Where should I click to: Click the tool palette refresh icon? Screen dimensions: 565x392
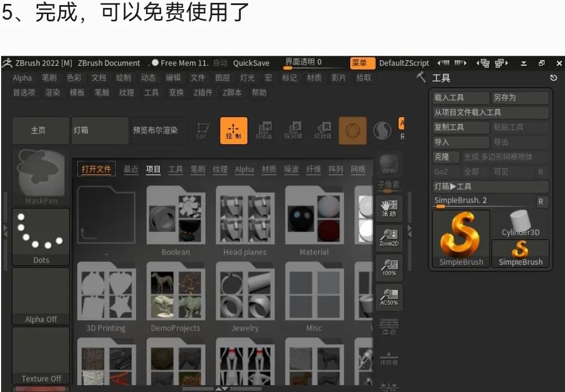(554, 78)
